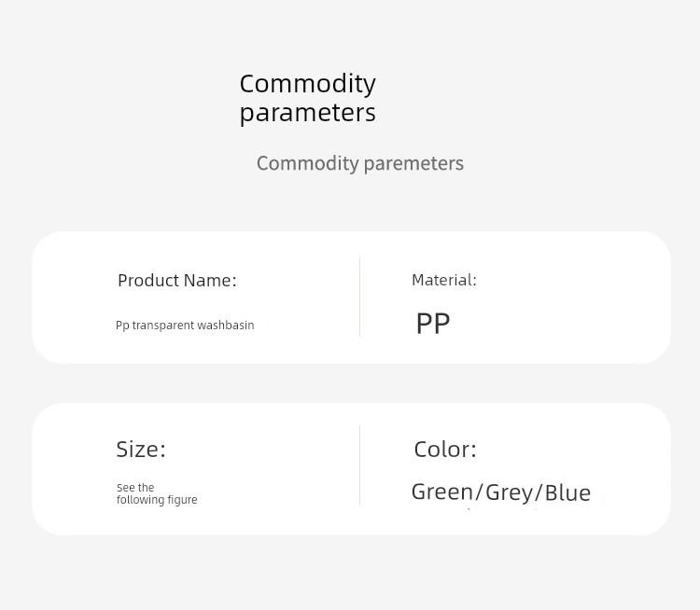
Task: Click 'Pp transparent washbasin' text
Action: 185,326
